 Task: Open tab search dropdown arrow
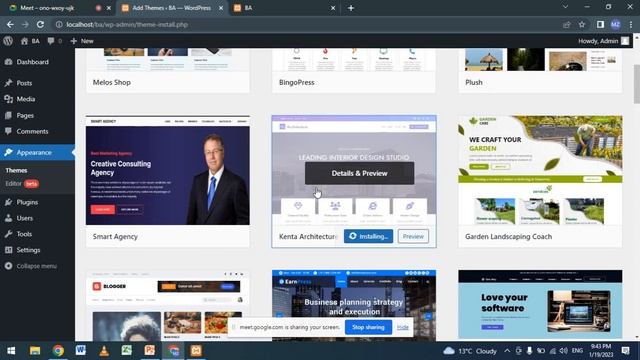coord(565,7)
